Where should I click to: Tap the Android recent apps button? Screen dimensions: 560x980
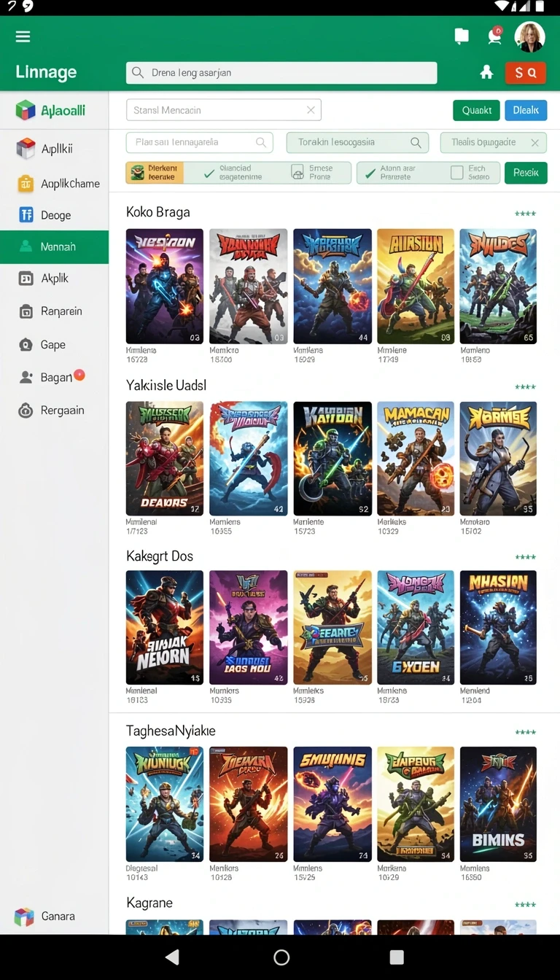[x=397, y=957]
